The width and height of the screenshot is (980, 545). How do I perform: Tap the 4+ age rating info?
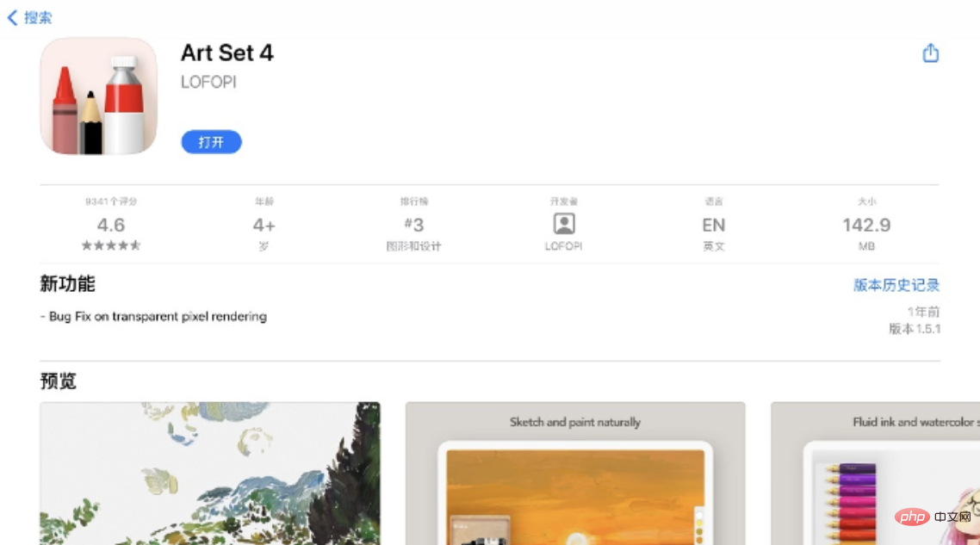[x=264, y=225]
